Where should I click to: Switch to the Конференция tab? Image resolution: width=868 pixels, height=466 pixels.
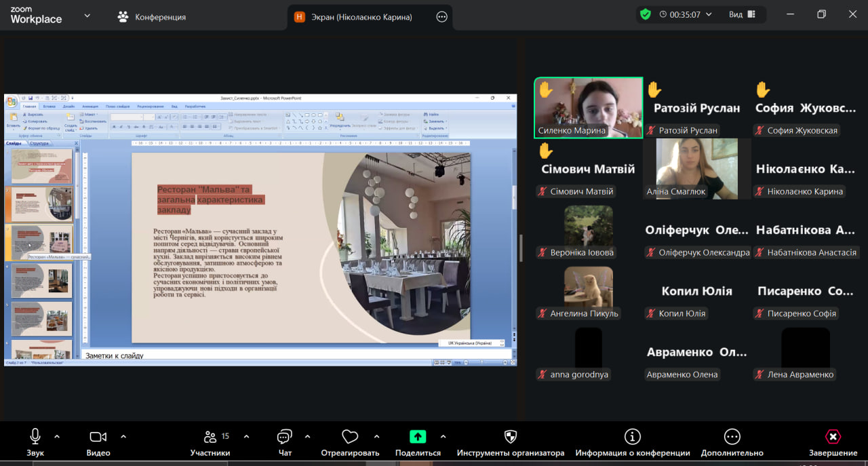coord(152,17)
